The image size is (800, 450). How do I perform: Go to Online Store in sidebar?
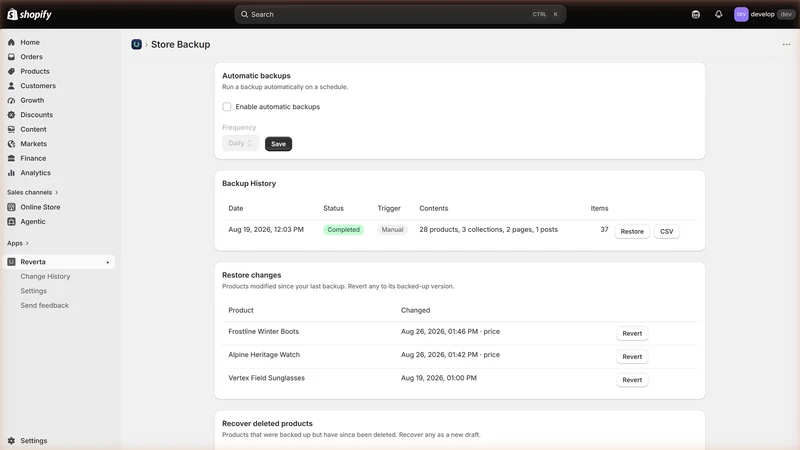pyautogui.click(x=40, y=207)
